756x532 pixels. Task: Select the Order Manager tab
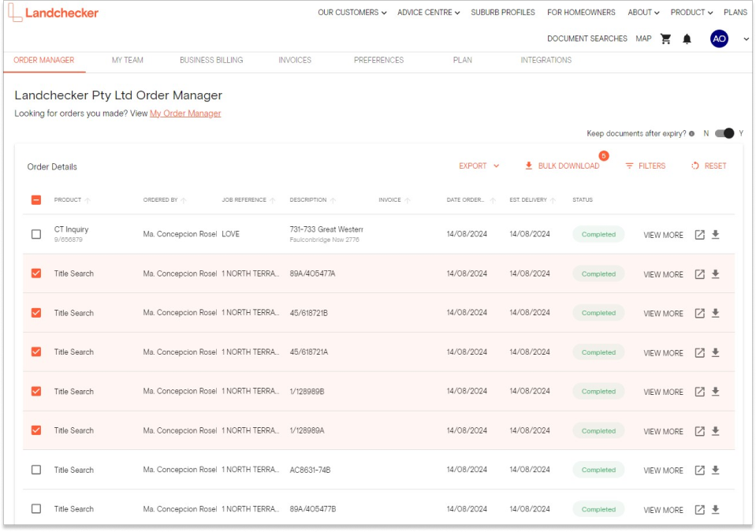pyautogui.click(x=44, y=60)
